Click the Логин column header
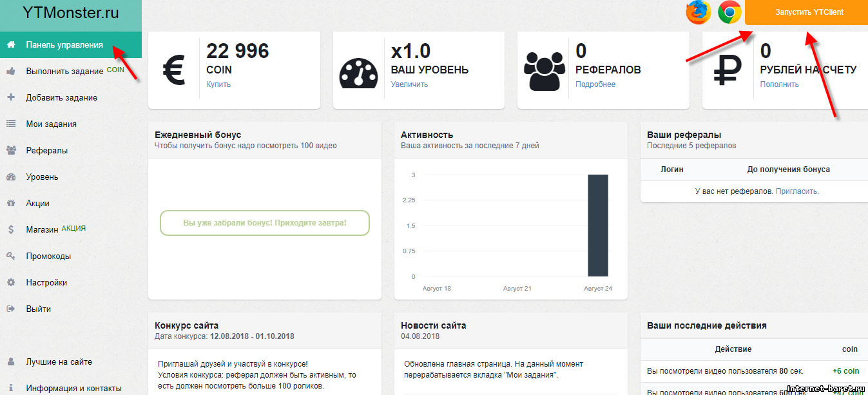 (x=672, y=169)
